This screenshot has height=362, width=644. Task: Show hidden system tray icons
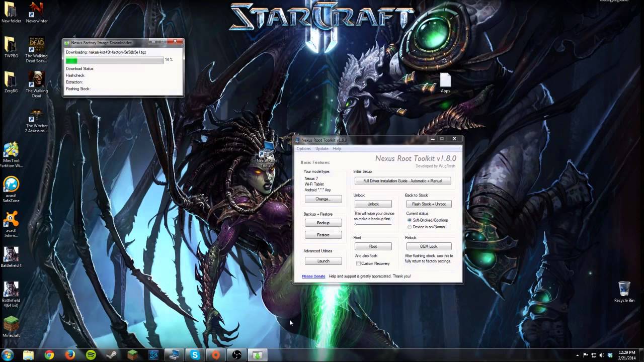point(578,355)
